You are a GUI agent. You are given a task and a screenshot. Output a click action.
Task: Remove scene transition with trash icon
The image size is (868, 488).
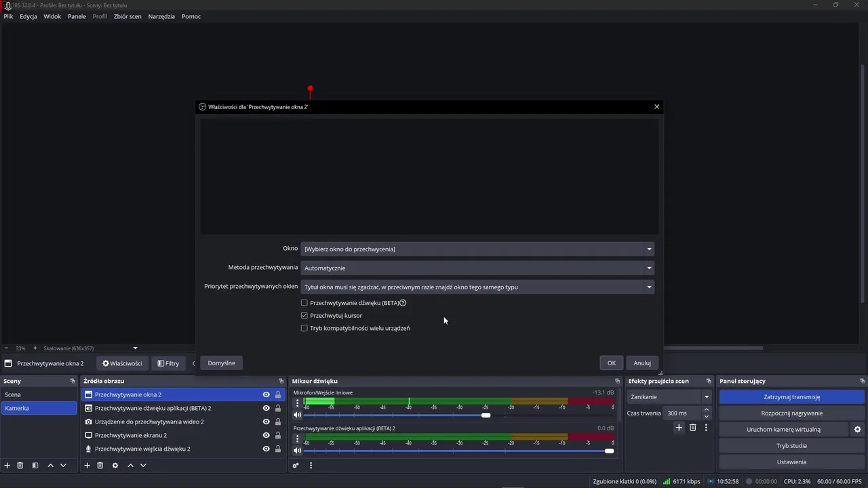[692, 428]
